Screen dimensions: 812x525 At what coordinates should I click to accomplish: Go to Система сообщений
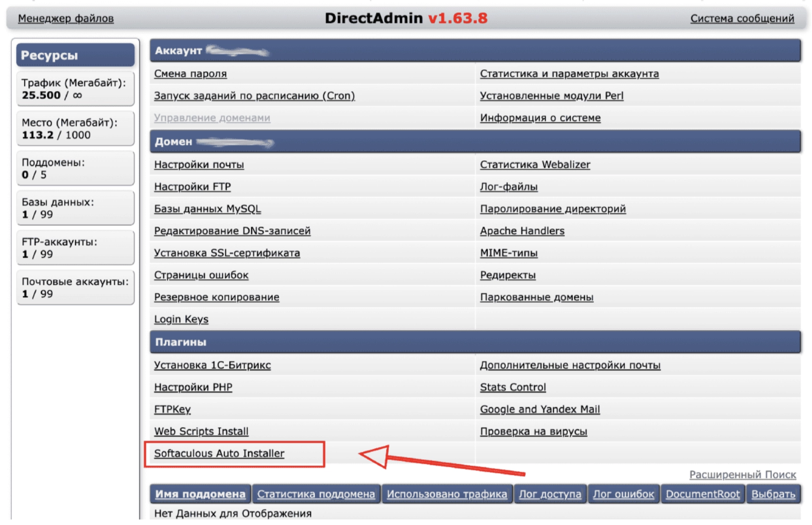tap(742, 18)
